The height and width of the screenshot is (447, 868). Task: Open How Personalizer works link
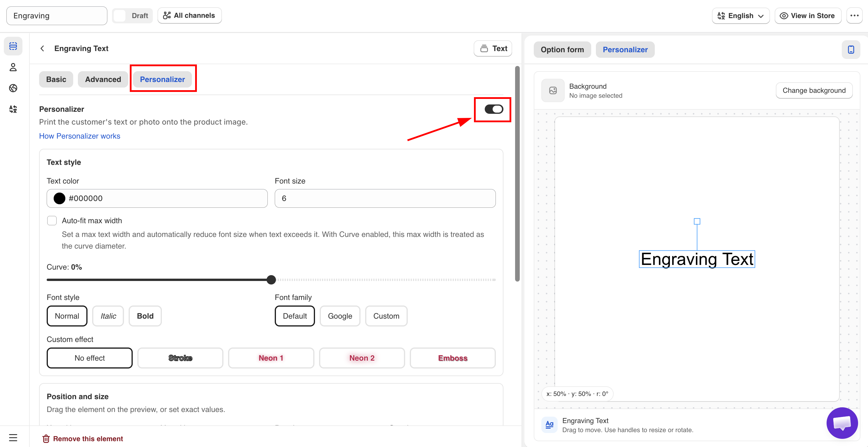click(80, 136)
